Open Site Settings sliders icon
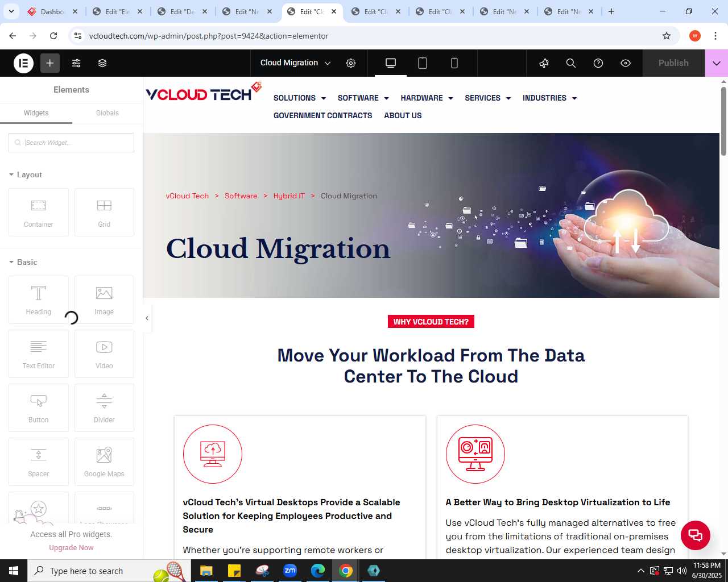Screen dimensions: 728x582 click(x=76, y=63)
